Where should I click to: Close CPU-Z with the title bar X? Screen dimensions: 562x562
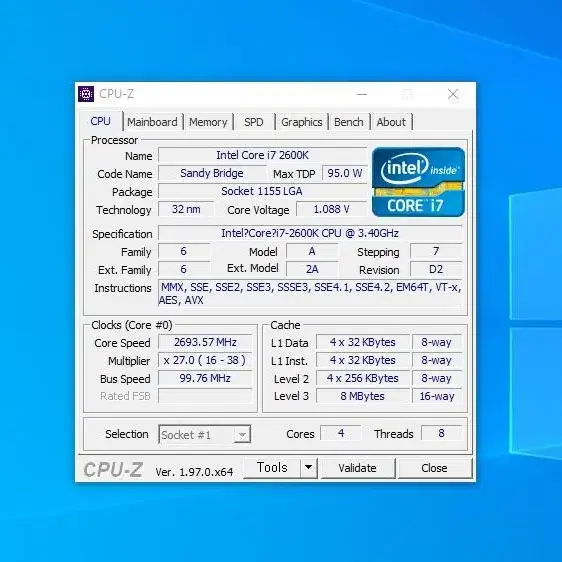point(453,94)
